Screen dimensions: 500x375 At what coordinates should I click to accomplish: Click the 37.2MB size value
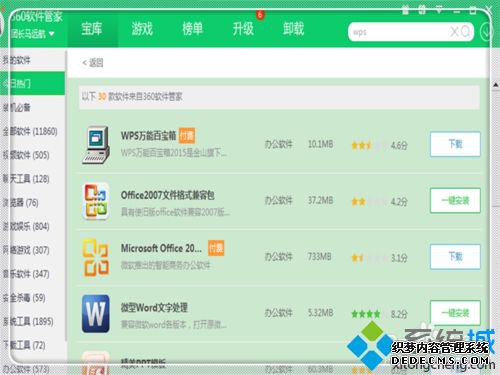point(320,200)
